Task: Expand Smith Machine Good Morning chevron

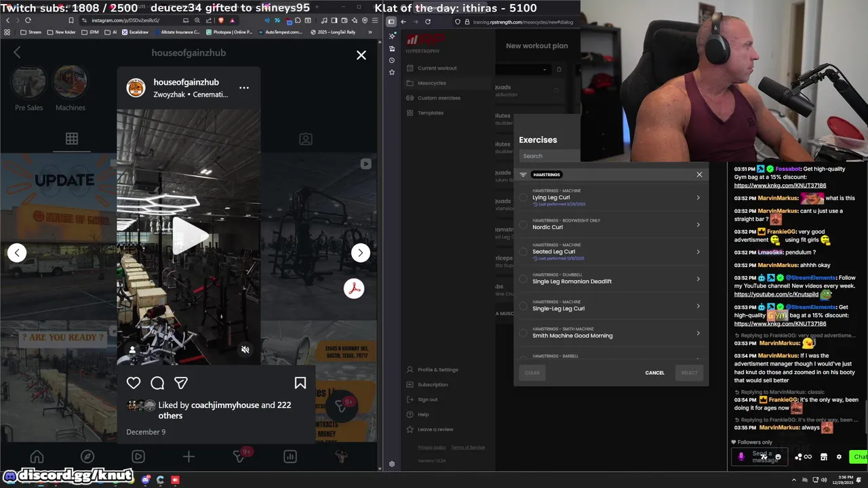Action: [x=698, y=333]
